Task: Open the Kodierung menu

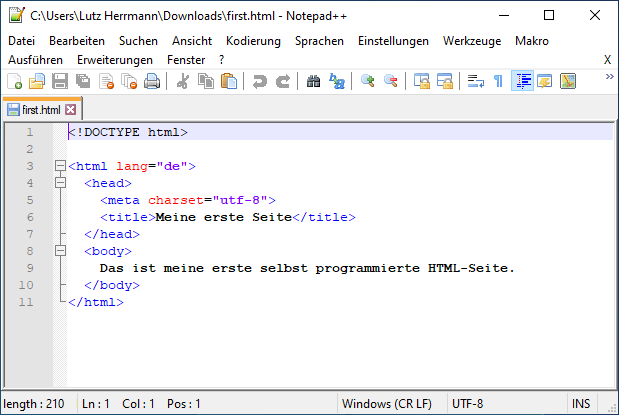Action: [x=253, y=41]
